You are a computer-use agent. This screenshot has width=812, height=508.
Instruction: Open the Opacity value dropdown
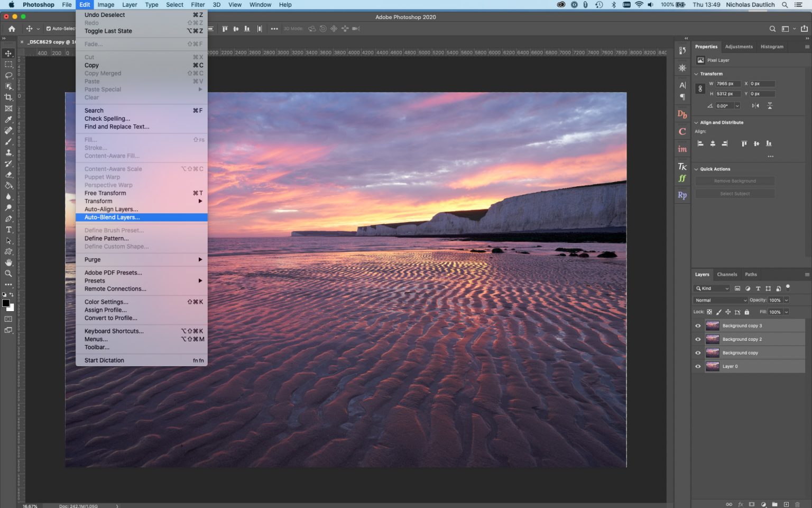(x=787, y=300)
